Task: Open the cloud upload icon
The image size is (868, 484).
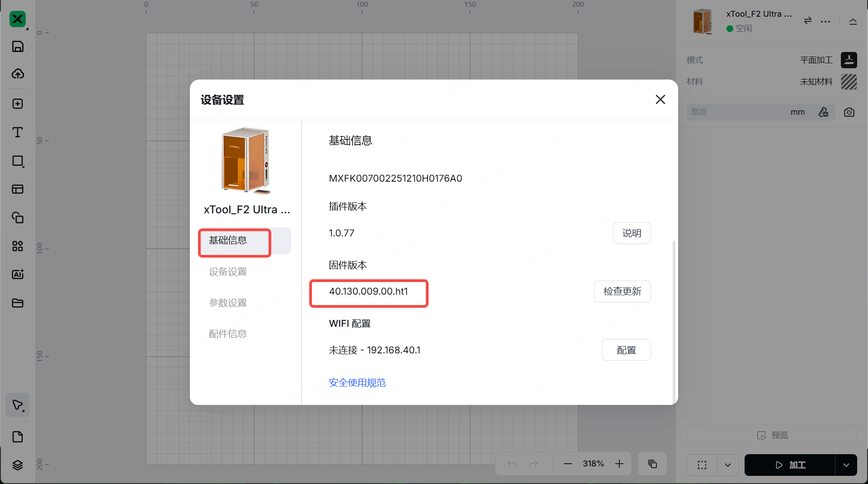Action: (18, 74)
